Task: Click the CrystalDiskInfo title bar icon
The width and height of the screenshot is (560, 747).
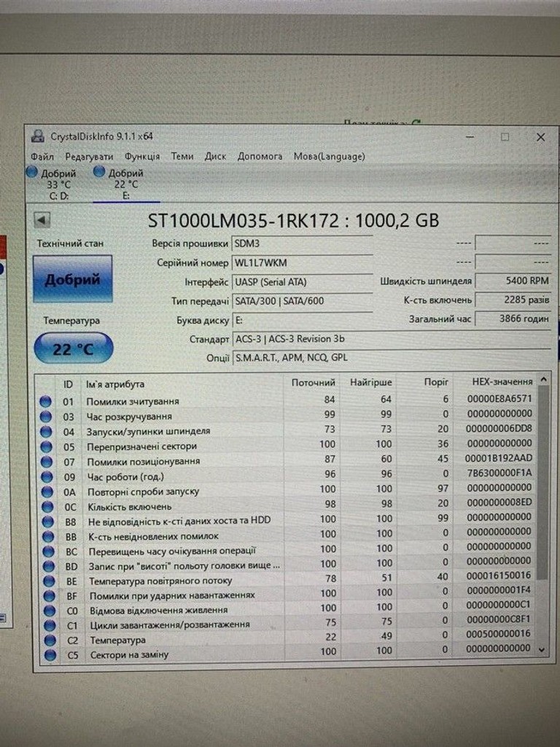Action: pos(38,136)
